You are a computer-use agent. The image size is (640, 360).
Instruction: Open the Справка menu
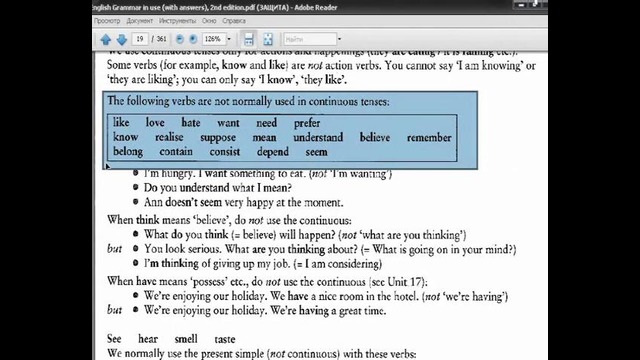click(x=234, y=21)
